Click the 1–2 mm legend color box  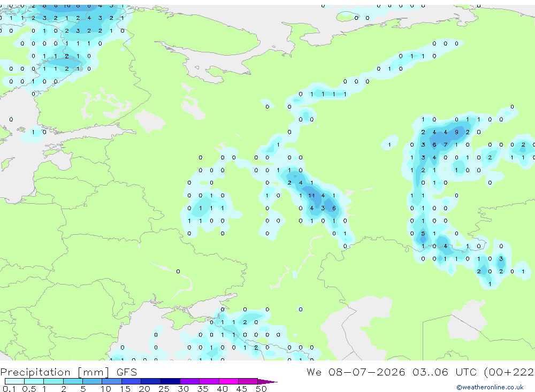tap(53, 381)
